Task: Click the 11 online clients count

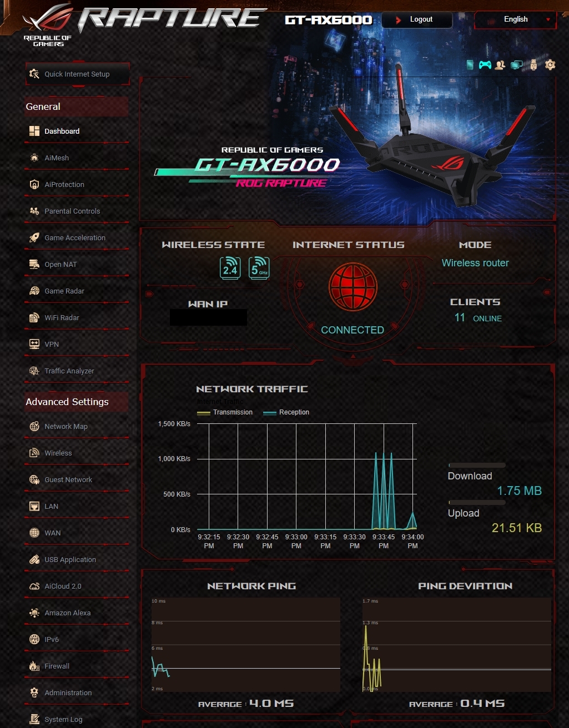Action: (460, 317)
